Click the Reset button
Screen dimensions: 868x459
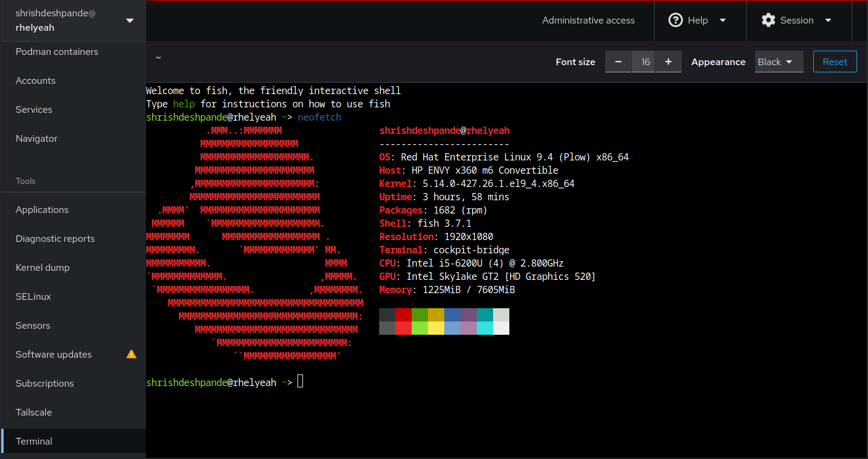pos(835,62)
